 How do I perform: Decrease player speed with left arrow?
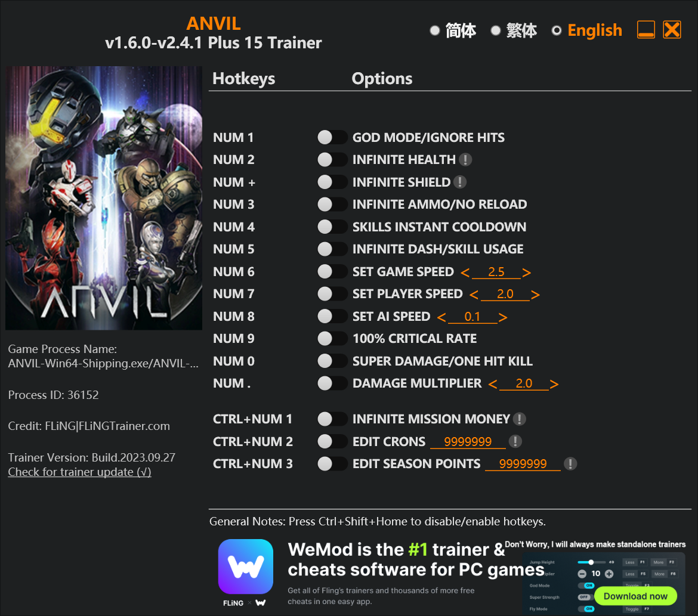click(x=474, y=295)
